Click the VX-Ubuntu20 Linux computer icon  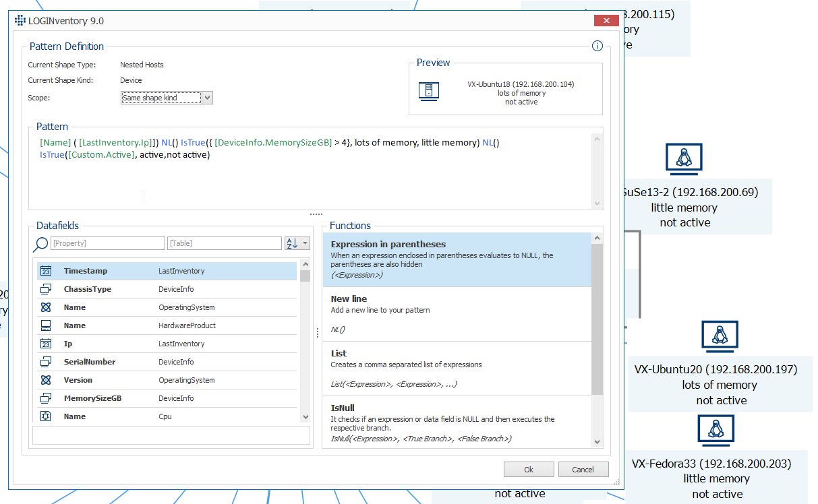pos(720,337)
